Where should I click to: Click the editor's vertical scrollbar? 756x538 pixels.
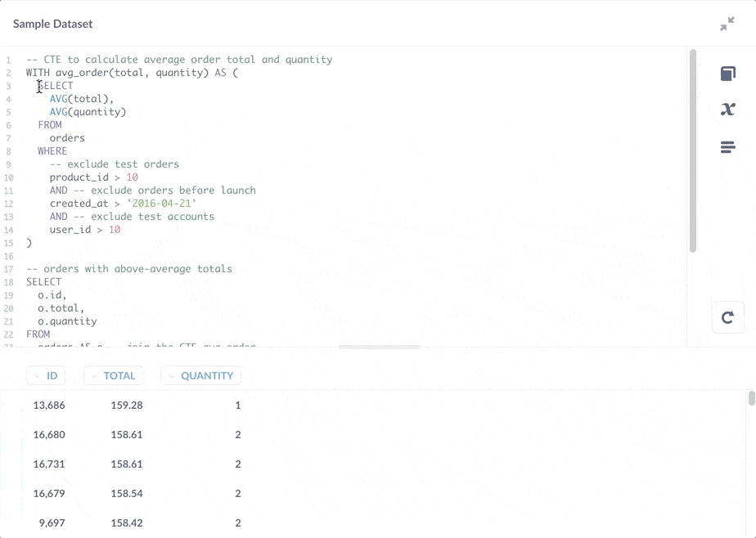(691, 147)
